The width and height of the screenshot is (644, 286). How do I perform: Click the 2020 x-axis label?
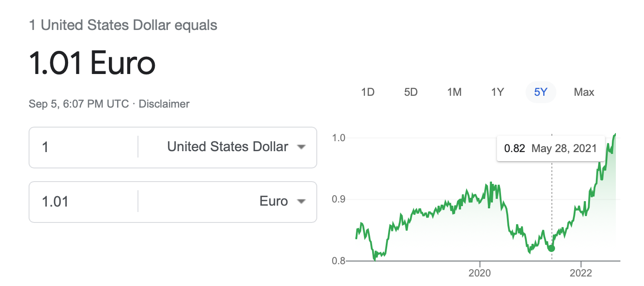pos(480,273)
